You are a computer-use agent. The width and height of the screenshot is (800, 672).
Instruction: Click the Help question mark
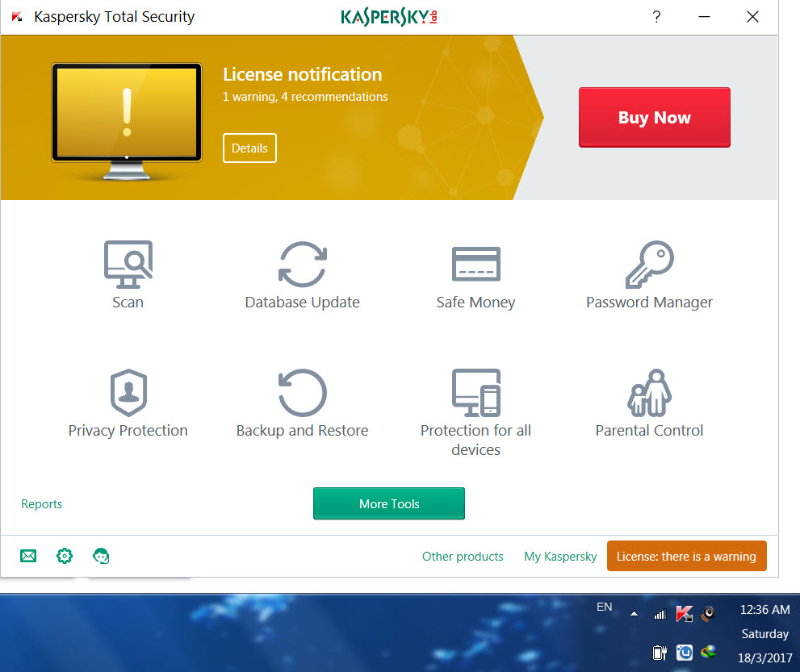(656, 17)
